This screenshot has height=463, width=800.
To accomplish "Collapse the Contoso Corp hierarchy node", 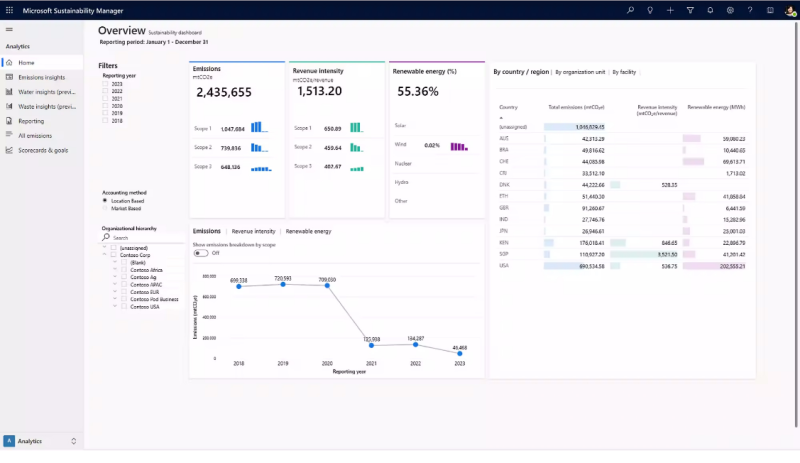I will [x=105, y=255].
